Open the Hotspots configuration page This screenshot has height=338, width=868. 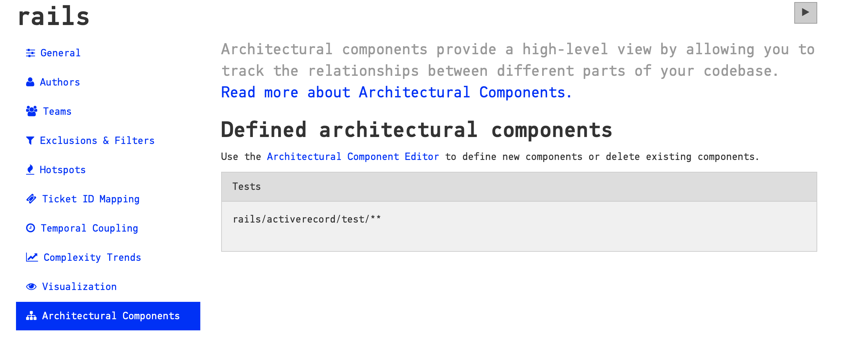[63, 170]
